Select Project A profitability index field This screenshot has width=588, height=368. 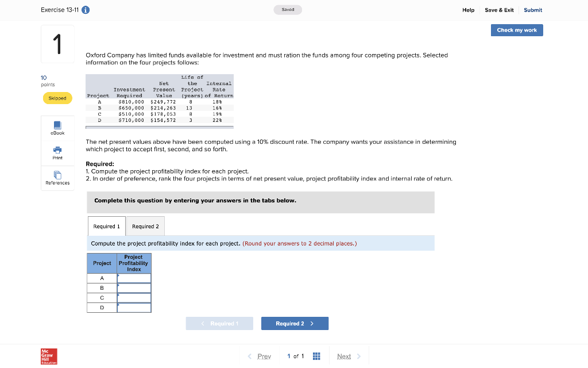pyautogui.click(x=134, y=278)
